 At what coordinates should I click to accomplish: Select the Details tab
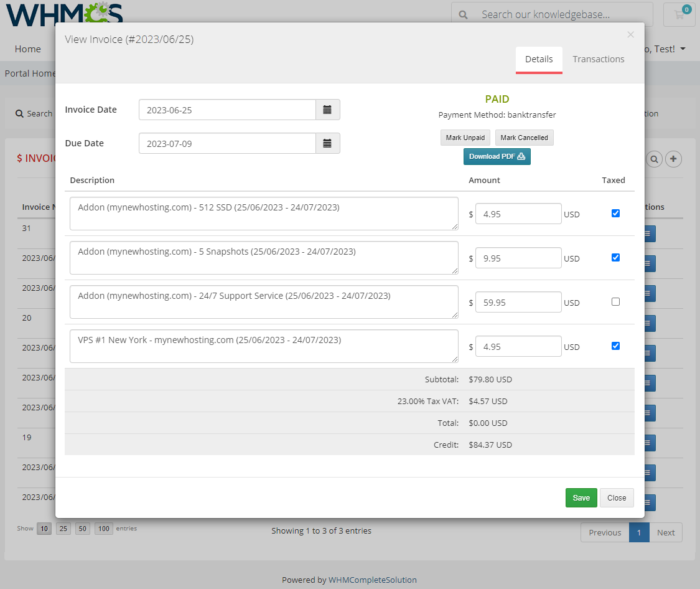(539, 59)
